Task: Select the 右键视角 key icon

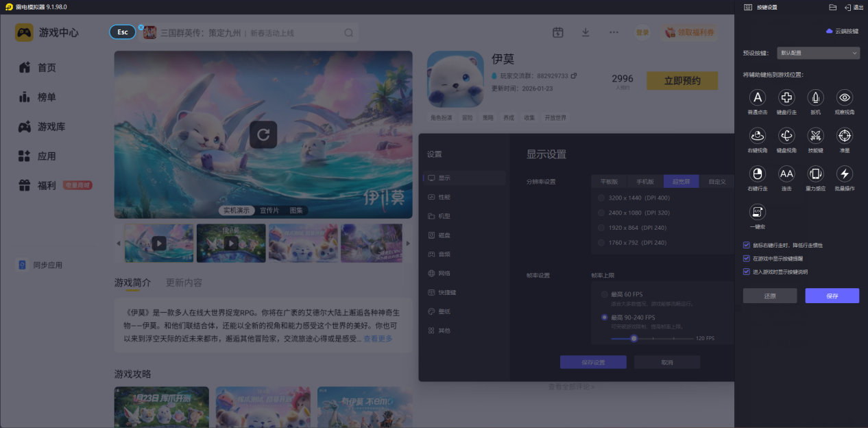Action: 758,135
